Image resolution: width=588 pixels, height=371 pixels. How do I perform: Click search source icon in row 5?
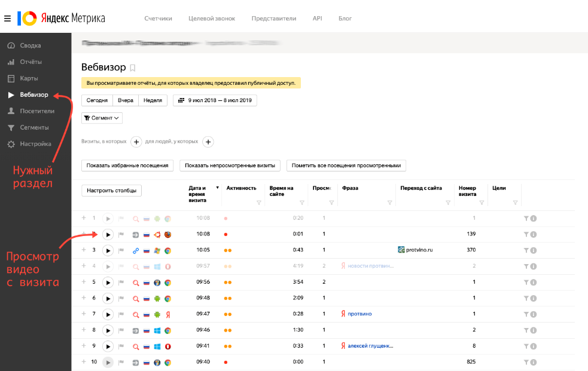point(136,283)
